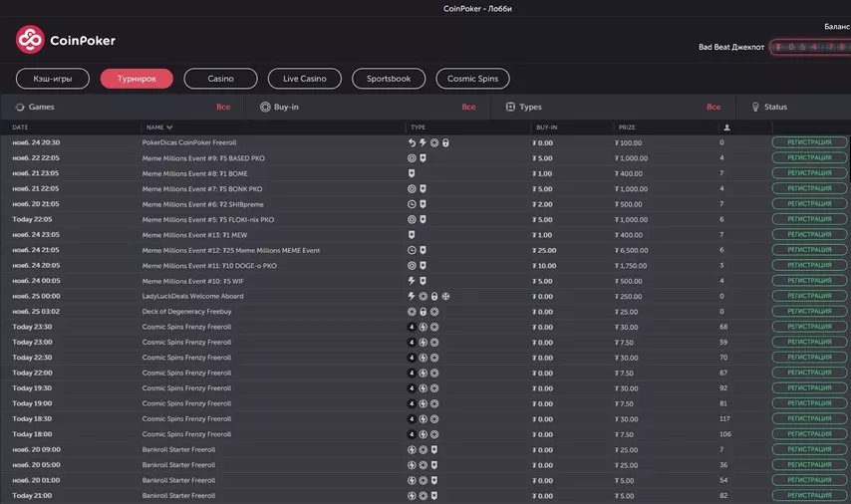Click the shield icon in Today 21:00 Bankroll row
Image resolution: width=851 pixels, height=504 pixels.
[x=434, y=496]
